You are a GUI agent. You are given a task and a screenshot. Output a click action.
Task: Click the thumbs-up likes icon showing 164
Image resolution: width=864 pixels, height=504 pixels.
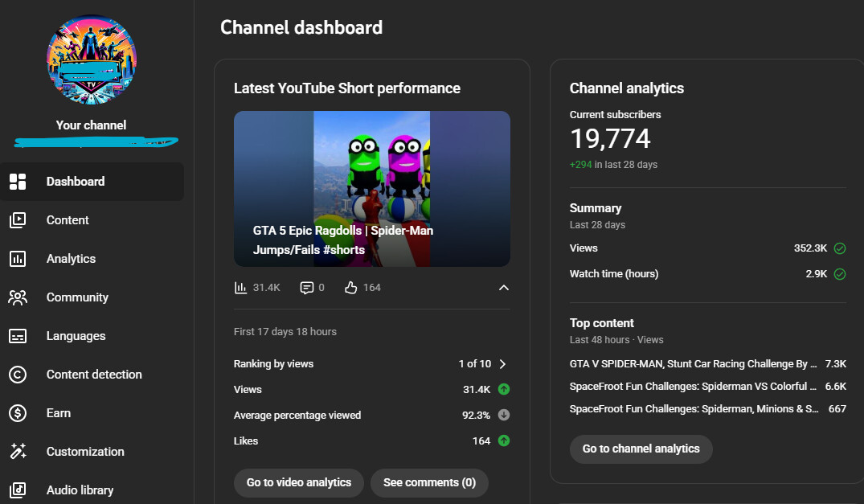point(350,288)
